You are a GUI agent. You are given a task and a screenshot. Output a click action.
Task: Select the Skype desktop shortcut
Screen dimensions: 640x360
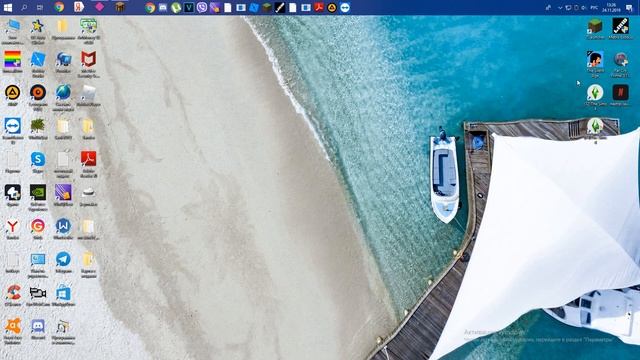pyautogui.click(x=38, y=162)
